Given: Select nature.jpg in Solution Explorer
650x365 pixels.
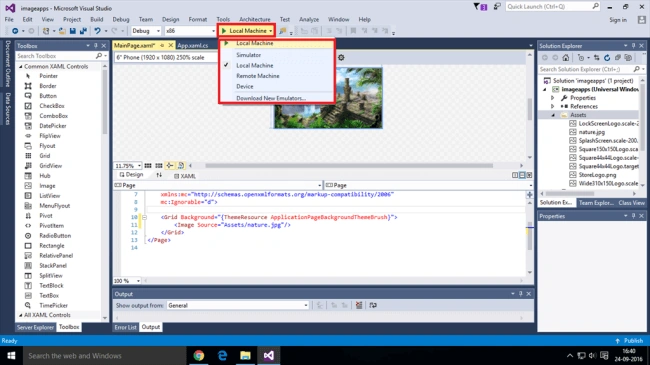Looking at the screenshot, I should tap(592, 132).
